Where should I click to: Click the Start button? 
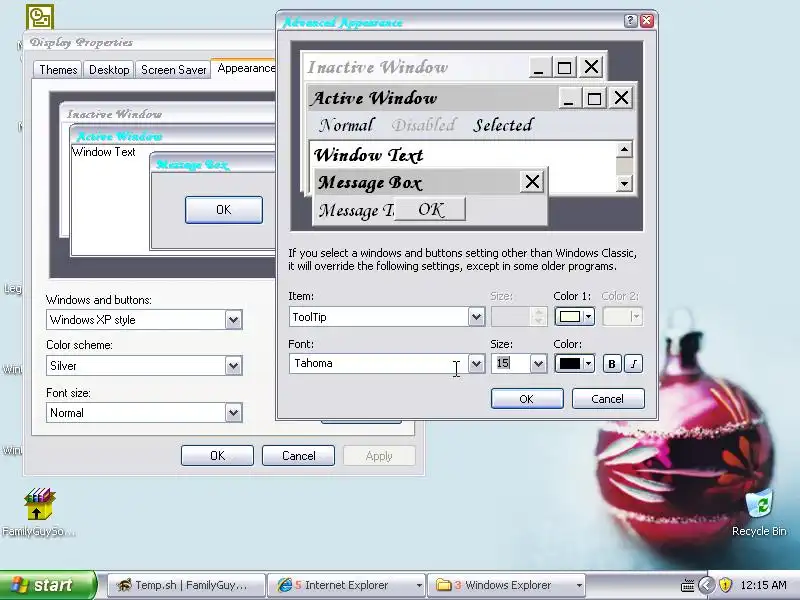click(47, 585)
